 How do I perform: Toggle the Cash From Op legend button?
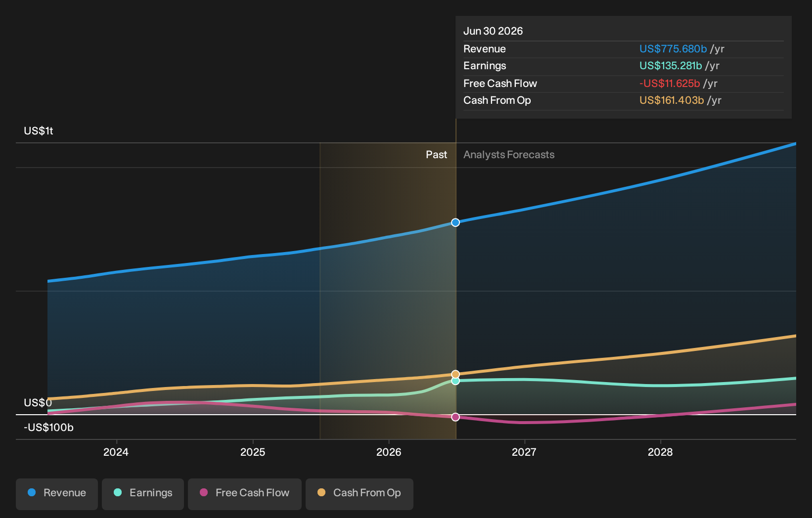360,494
